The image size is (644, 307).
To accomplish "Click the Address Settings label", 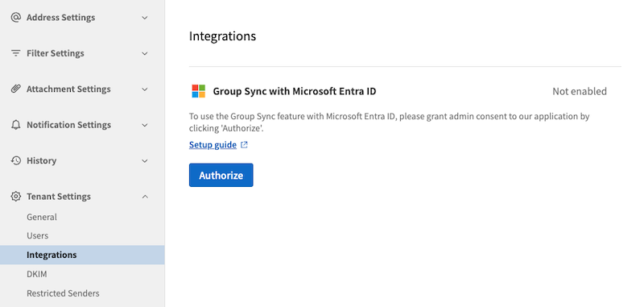I will 61,17.
